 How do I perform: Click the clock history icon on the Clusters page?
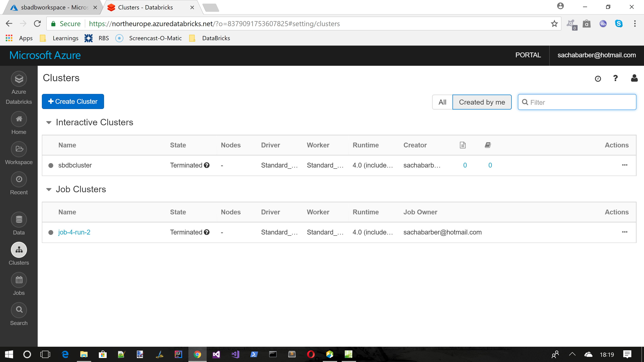598,79
